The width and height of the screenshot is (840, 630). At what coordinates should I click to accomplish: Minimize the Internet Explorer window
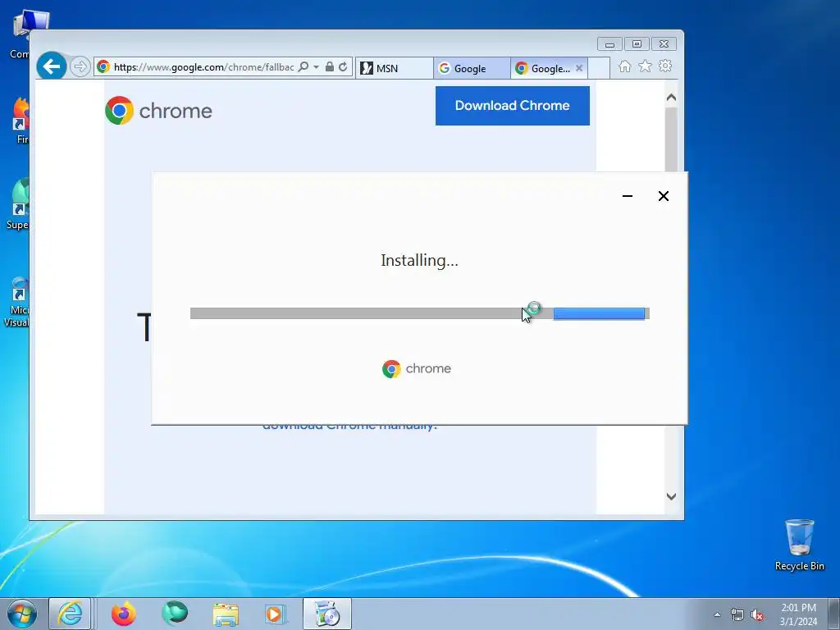click(609, 44)
